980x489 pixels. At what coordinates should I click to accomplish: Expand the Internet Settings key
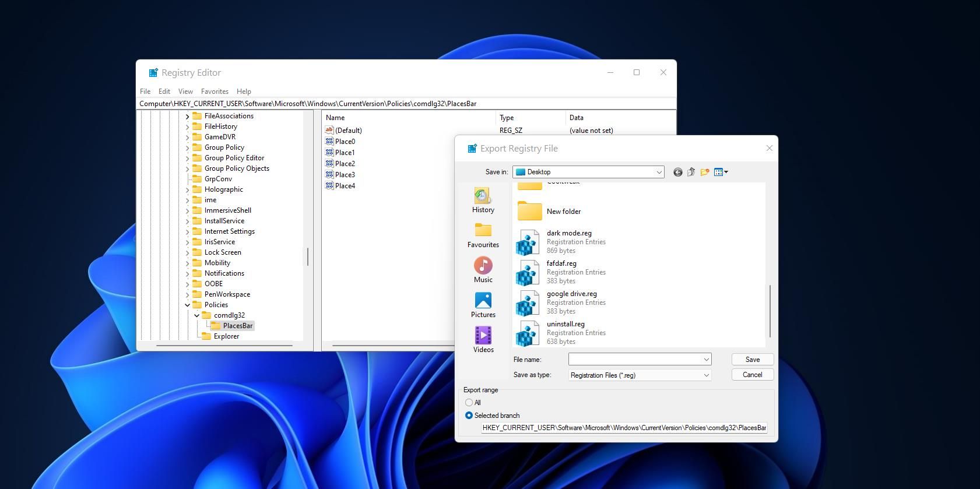point(188,232)
